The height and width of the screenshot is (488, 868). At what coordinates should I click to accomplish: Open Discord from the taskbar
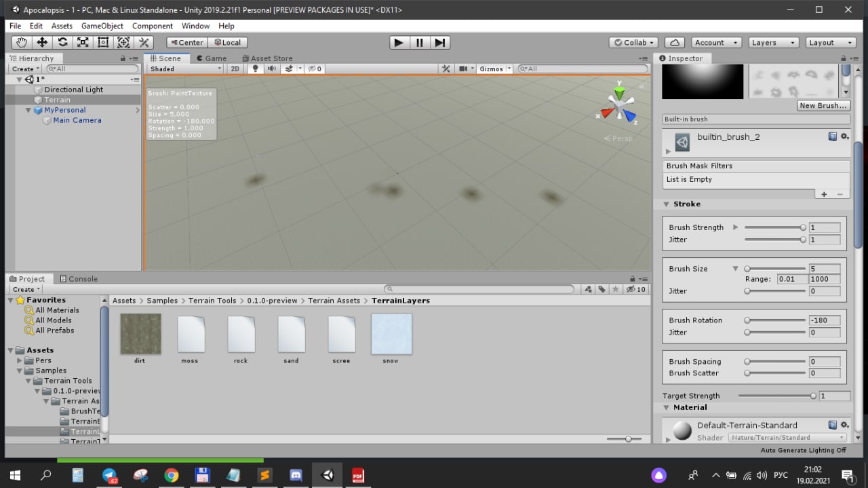pos(296,475)
